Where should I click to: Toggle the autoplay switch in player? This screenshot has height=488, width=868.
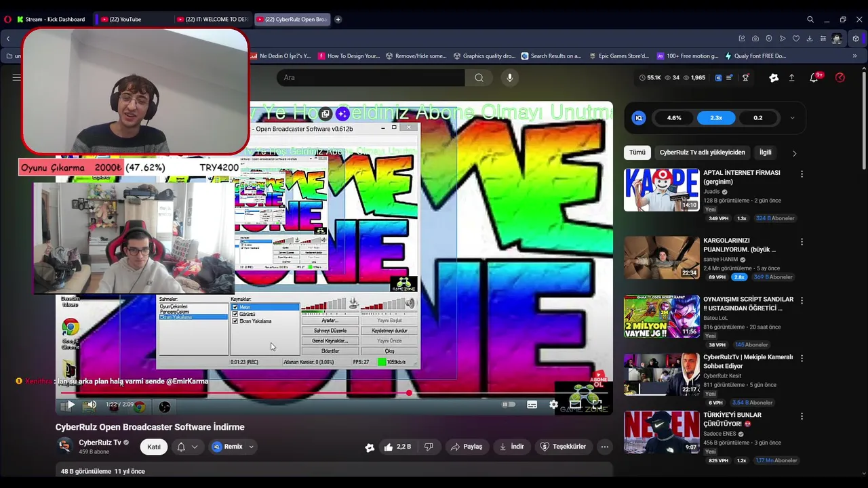509,405
